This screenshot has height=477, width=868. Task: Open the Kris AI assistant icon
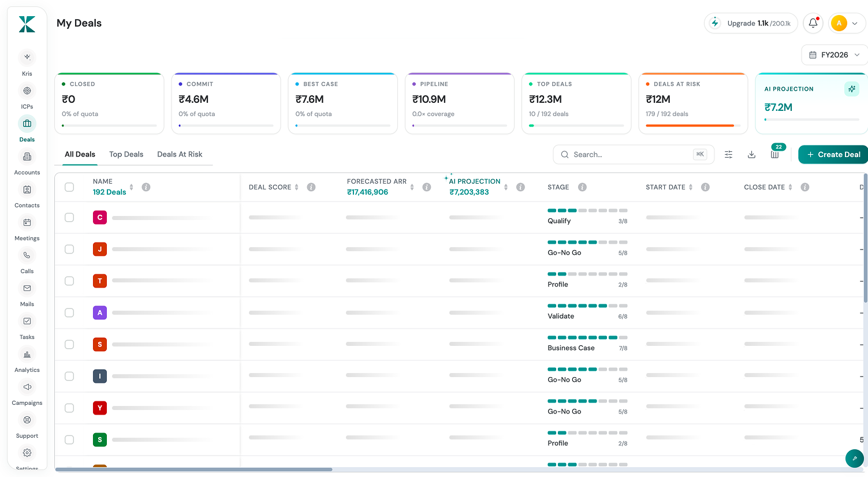[27, 57]
